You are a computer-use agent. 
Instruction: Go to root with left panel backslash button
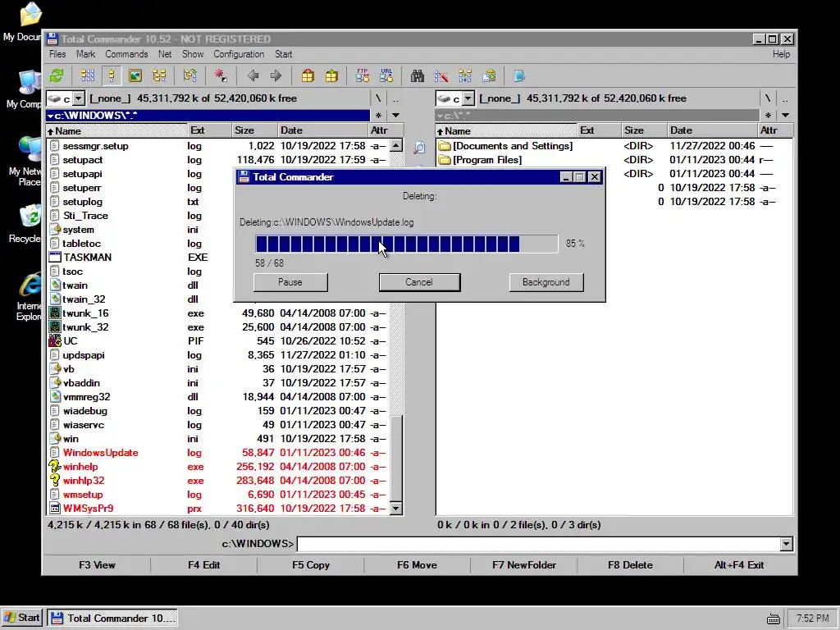click(x=378, y=98)
